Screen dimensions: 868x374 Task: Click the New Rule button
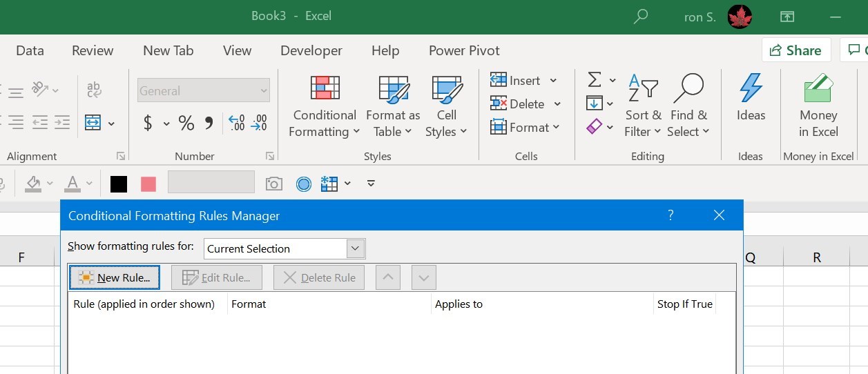point(115,277)
